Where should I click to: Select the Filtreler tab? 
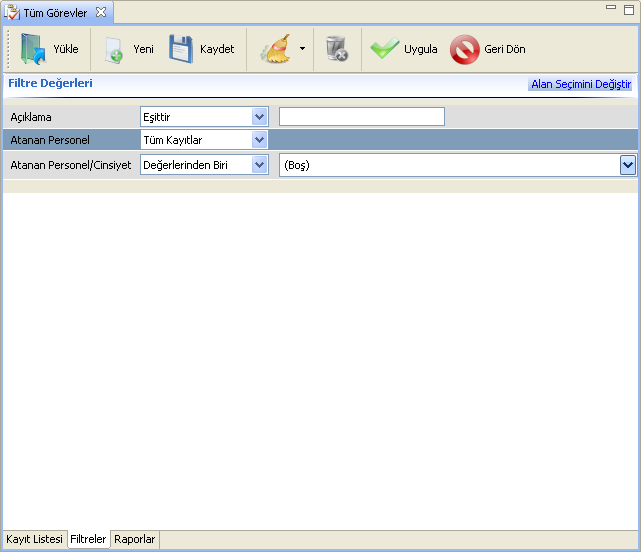click(x=88, y=539)
